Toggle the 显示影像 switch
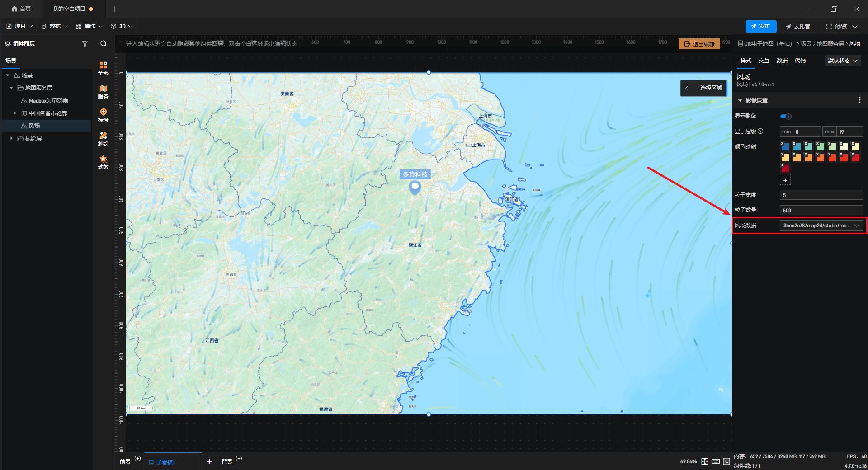 [x=786, y=117]
